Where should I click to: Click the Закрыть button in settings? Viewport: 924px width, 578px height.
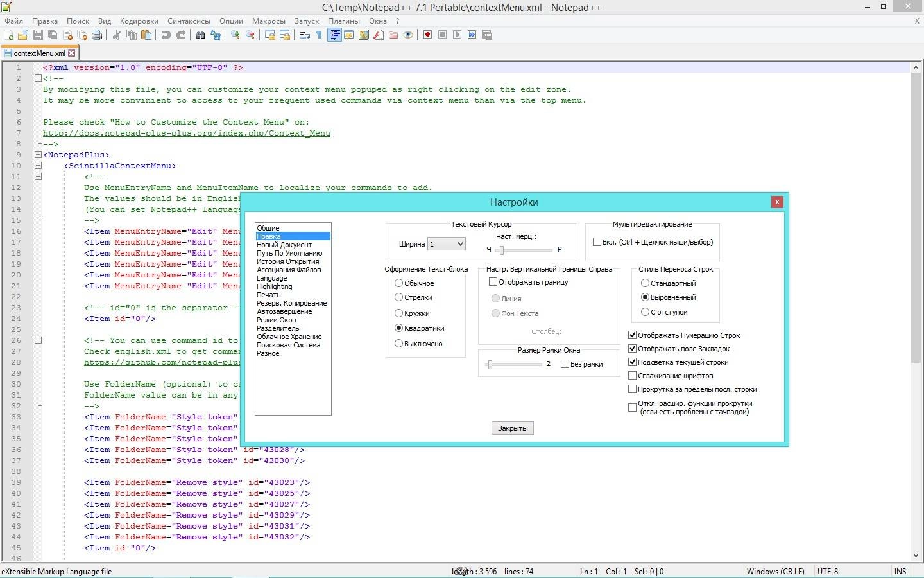512,428
